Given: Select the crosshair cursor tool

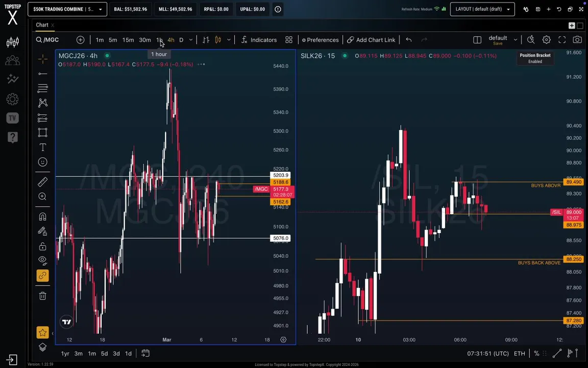Looking at the screenshot, I should click(43, 59).
